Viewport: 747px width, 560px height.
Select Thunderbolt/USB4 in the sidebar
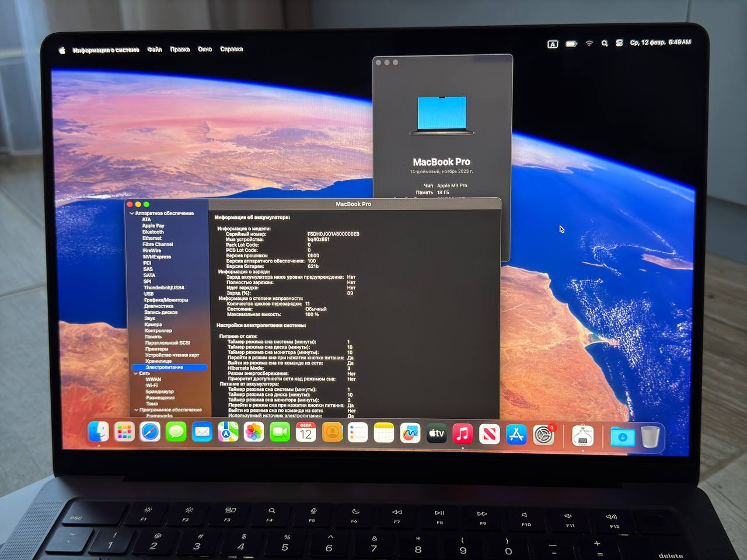tap(164, 288)
